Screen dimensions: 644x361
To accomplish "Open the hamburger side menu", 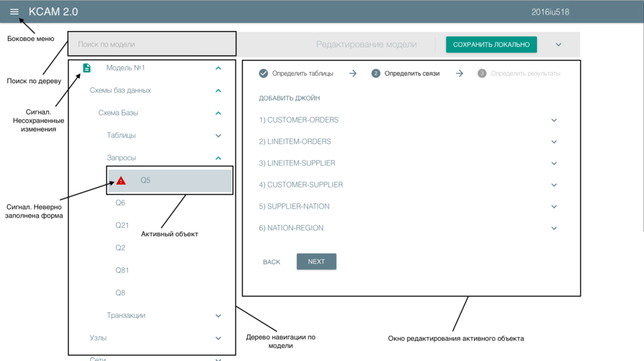I will point(14,12).
